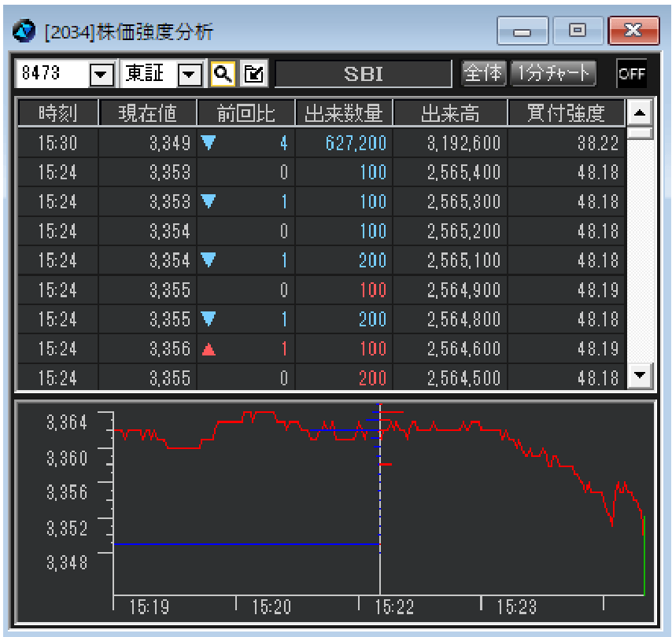This screenshot has width=672, height=637.
Task: Click the cumulative volume 2,564,600
Action: (x=463, y=348)
